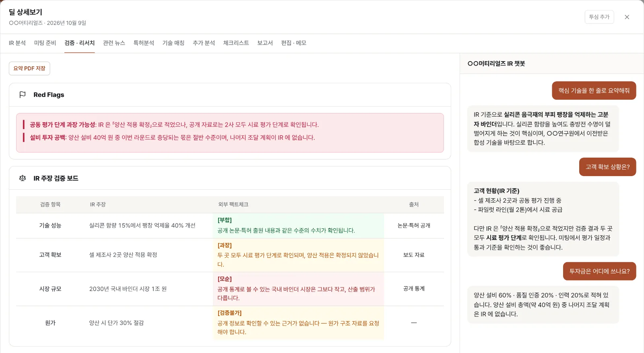Show the 체크리스트 tab
The image size is (644, 353).
click(236, 43)
